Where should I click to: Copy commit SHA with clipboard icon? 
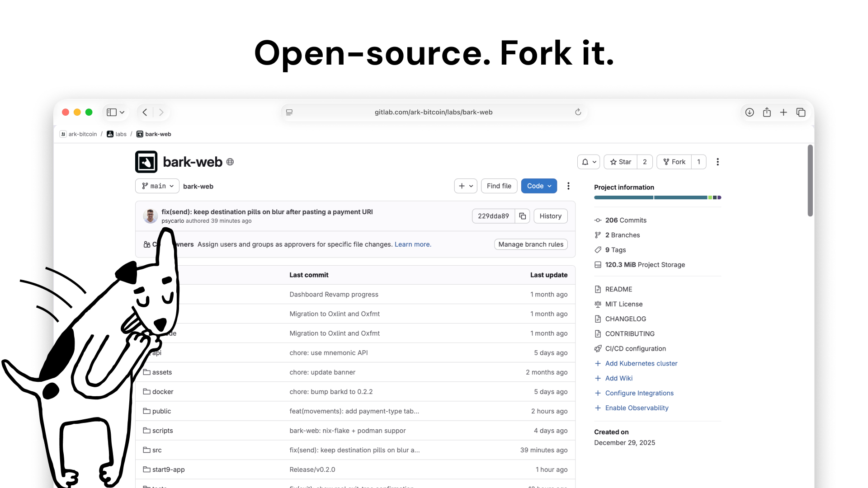pyautogui.click(x=522, y=216)
